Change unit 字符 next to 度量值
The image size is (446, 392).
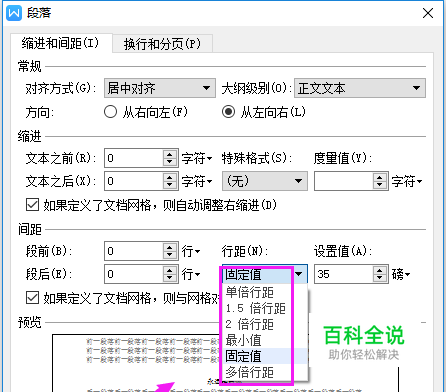(x=407, y=182)
